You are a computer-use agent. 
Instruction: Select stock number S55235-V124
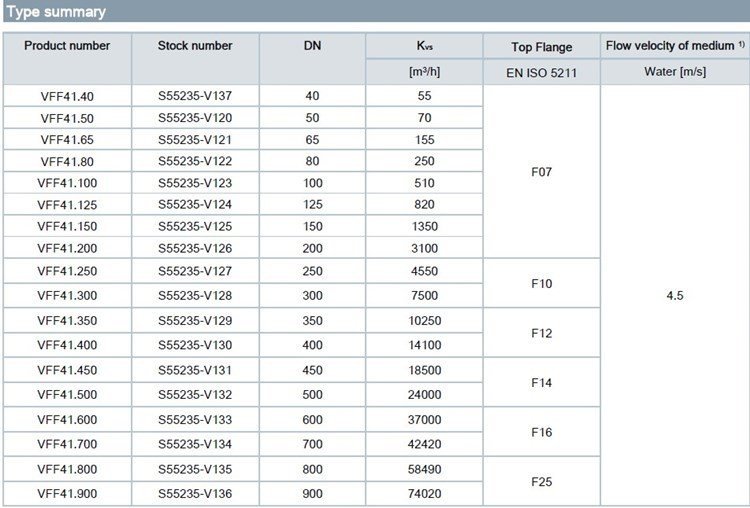[x=195, y=205]
